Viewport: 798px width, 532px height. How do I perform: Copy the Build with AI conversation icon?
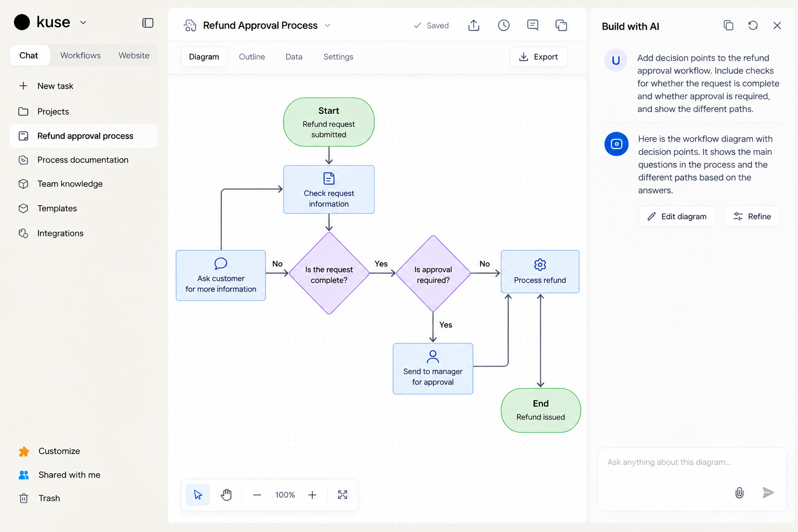click(728, 25)
